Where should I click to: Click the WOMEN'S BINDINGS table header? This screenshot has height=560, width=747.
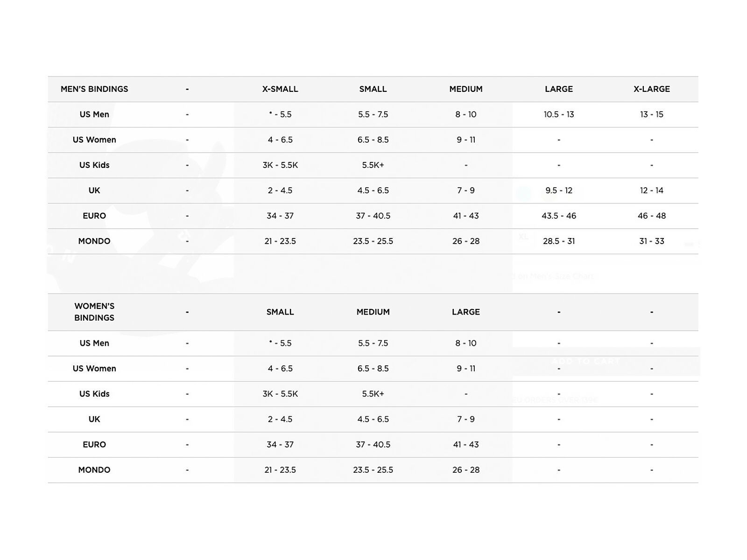(94, 312)
